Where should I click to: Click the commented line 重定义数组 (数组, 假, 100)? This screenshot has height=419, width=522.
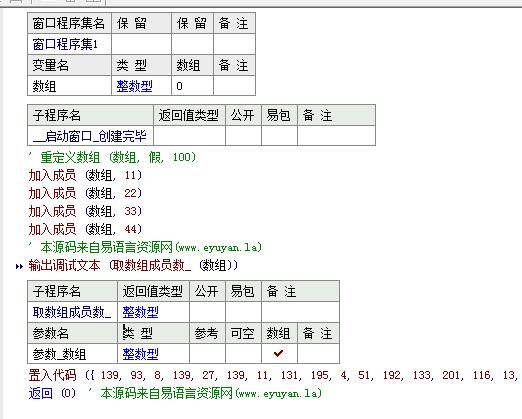[112, 157]
